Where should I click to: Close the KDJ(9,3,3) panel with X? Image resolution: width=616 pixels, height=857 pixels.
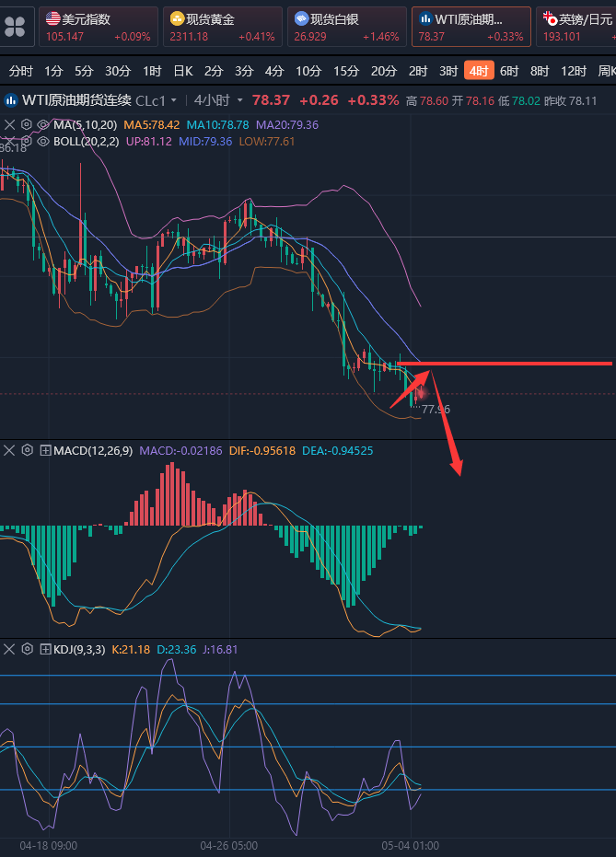tap(9, 649)
